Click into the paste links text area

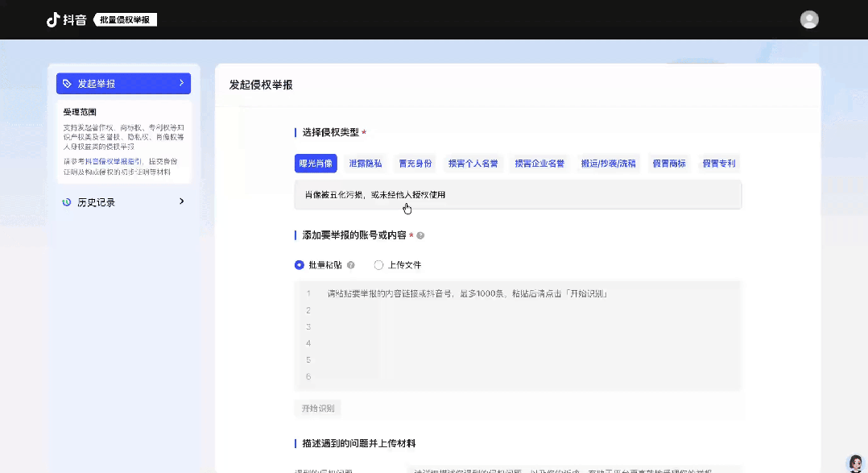click(517, 334)
